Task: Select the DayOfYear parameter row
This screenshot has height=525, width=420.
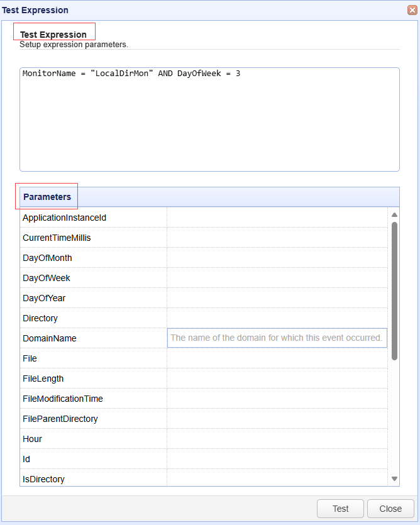Action: click(204, 298)
